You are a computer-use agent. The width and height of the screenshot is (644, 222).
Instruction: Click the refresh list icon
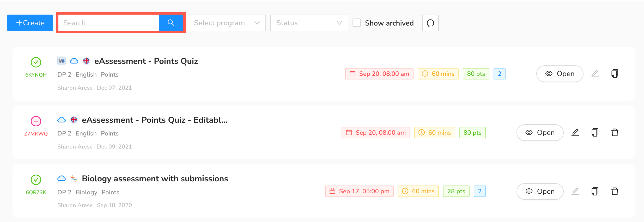pos(430,23)
